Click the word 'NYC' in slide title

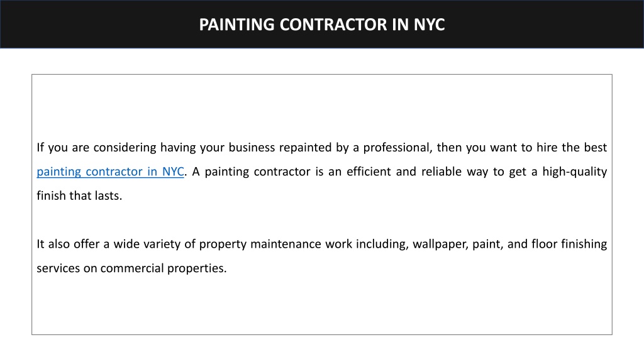pyautogui.click(x=429, y=25)
